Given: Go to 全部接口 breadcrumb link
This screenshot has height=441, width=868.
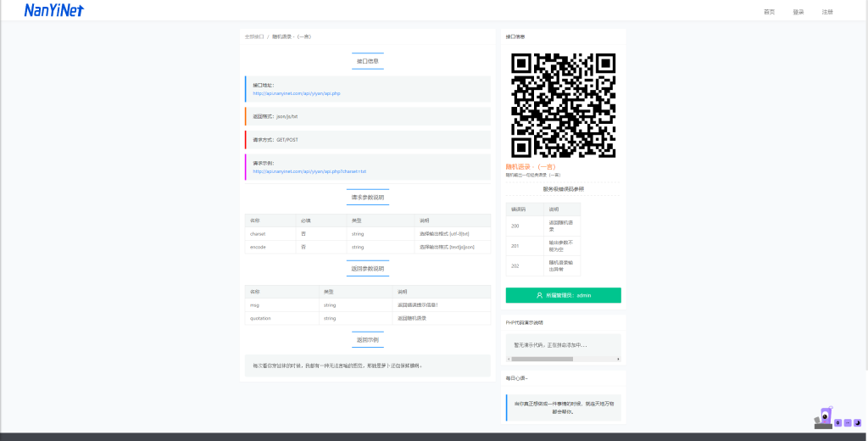Looking at the screenshot, I should (254, 36).
